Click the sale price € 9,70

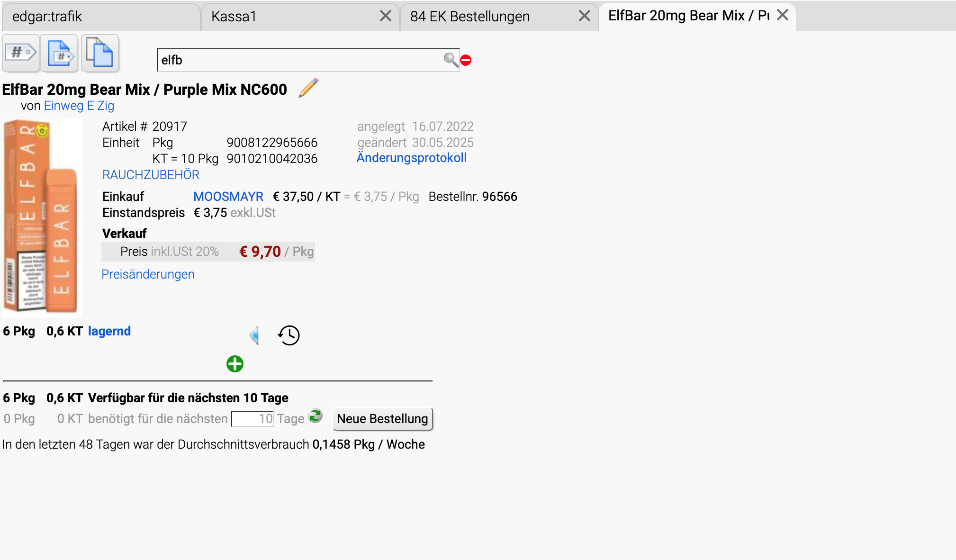coord(260,252)
